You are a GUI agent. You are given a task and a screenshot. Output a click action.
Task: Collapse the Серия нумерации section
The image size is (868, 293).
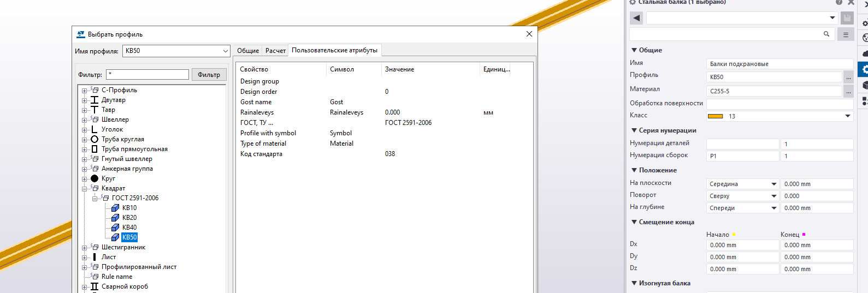click(634, 130)
